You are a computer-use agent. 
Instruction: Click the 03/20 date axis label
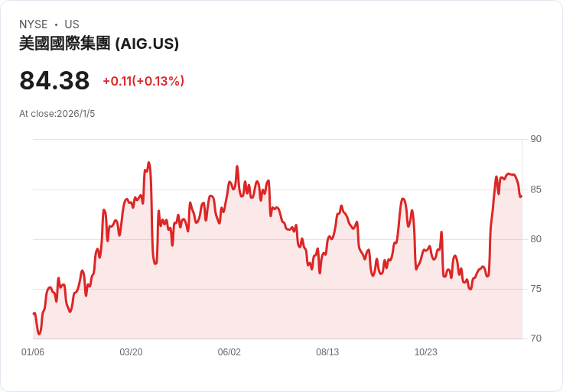click(x=131, y=352)
